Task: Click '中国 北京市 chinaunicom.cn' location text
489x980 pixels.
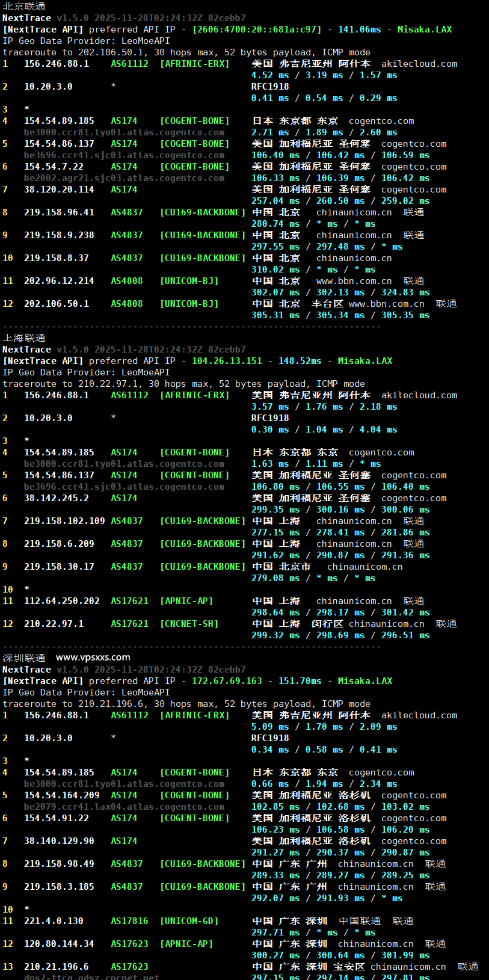Action: (x=327, y=567)
